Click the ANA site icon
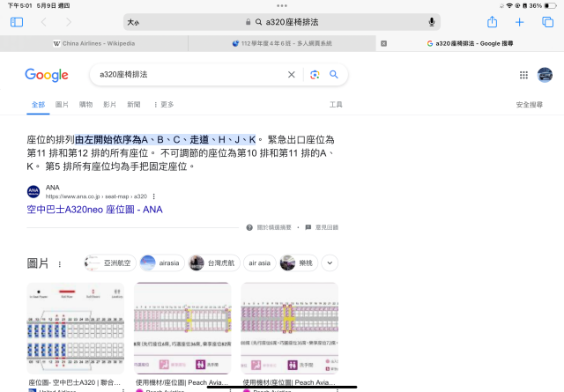Image resolution: width=564 pixels, height=392 pixels. pyautogui.click(x=33, y=192)
